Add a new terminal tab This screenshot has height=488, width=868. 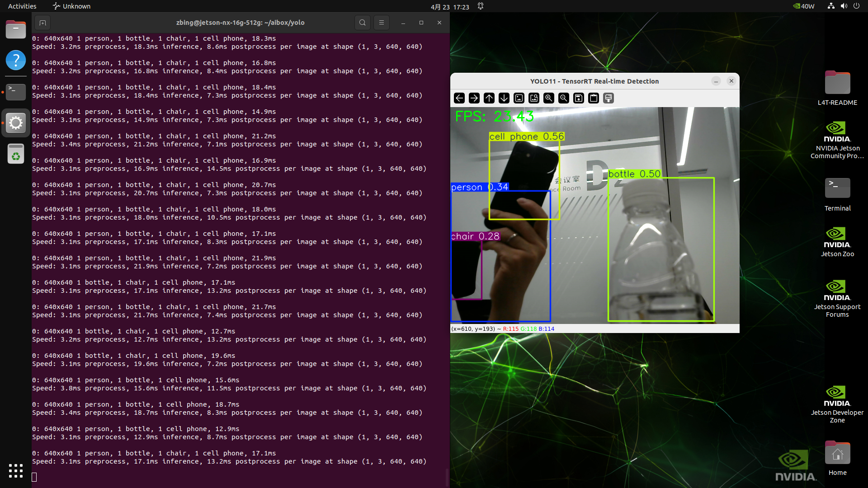[42, 23]
